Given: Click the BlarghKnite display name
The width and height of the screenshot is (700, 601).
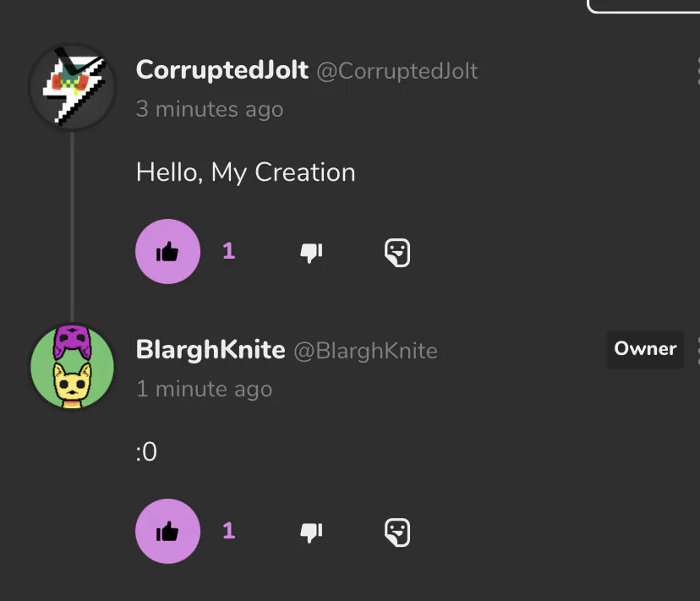Looking at the screenshot, I should [x=210, y=350].
